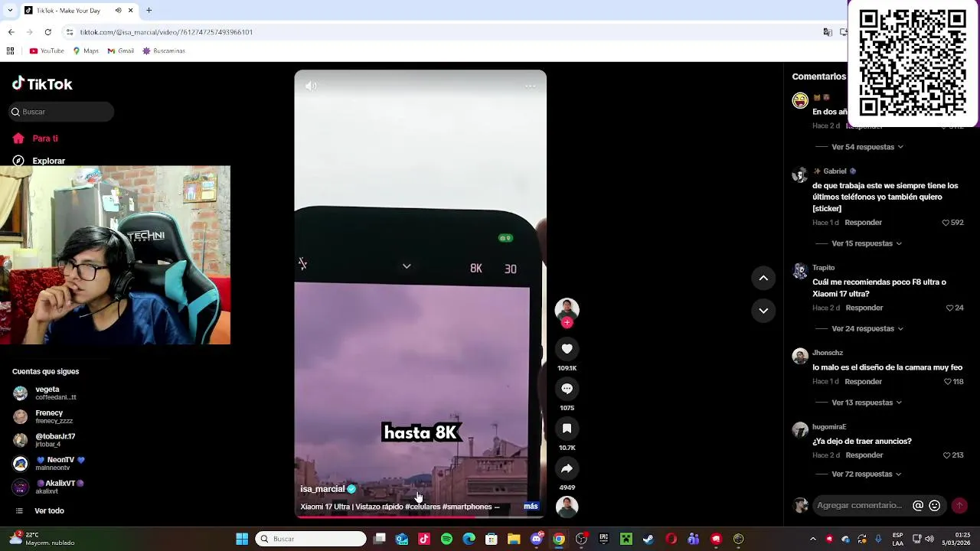Image resolution: width=980 pixels, height=551 pixels.
Task: Go back in Chrome navigation
Action: [x=11, y=32]
